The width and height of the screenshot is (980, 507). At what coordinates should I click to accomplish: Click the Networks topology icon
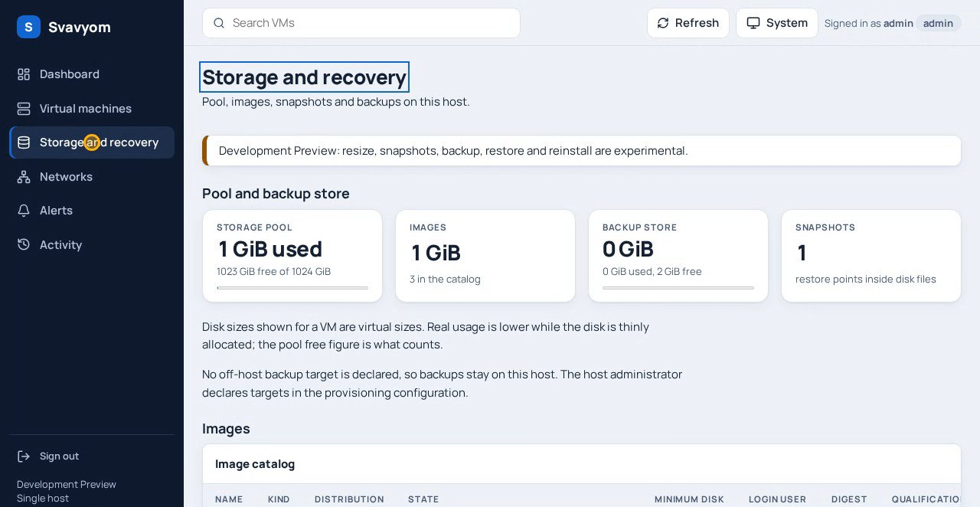[x=24, y=177]
